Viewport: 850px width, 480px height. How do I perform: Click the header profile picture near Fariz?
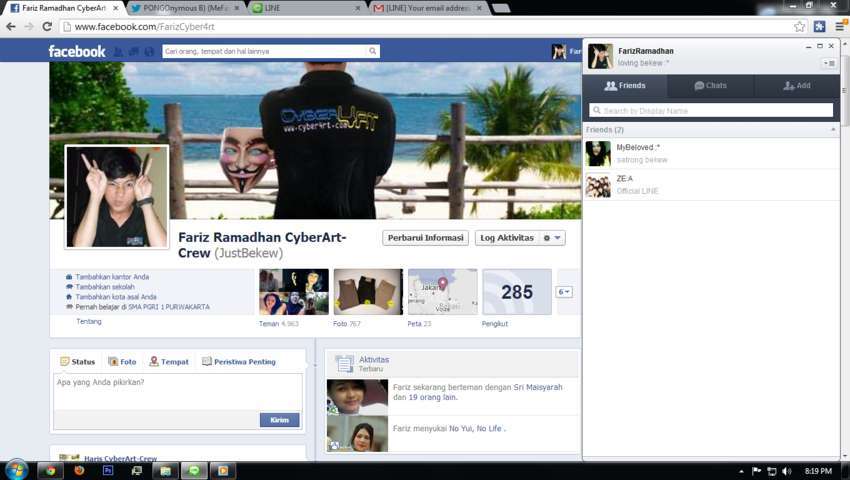tap(559, 52)
